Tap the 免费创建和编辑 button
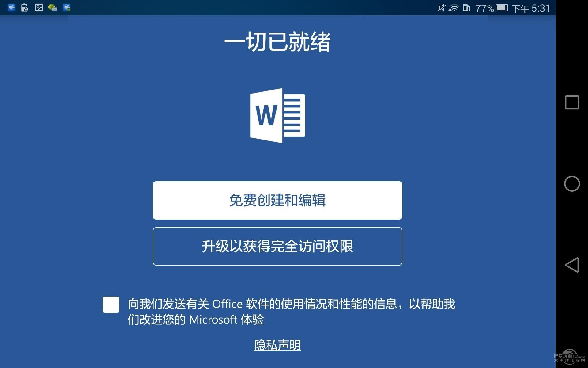This screenshot has width=588, height=368. click(277, 200)
